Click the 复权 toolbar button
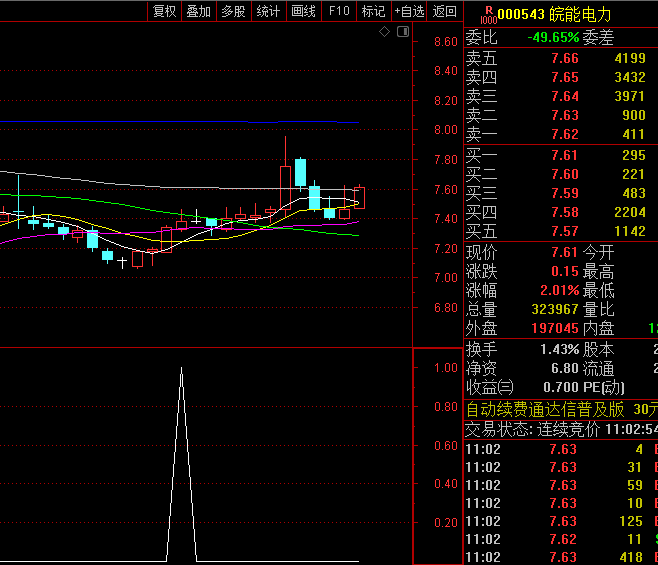Viewport: 658px width, 565px height. (164, 11)
